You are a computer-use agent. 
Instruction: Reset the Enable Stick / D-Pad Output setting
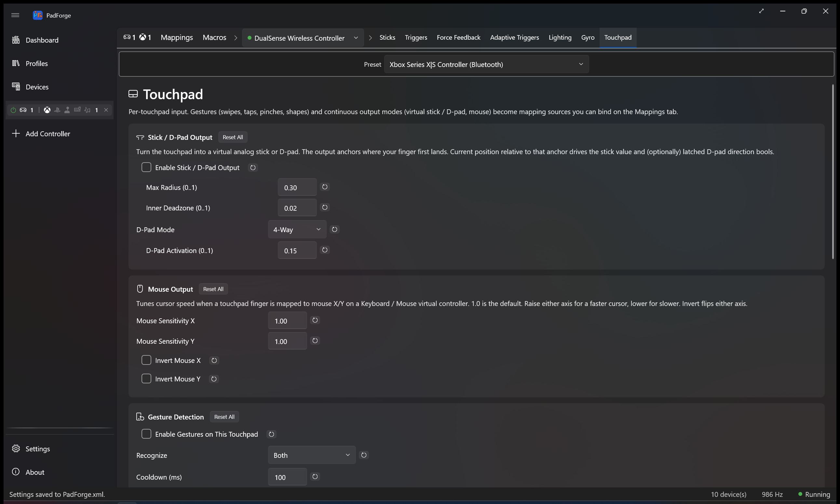click(253, 168)
